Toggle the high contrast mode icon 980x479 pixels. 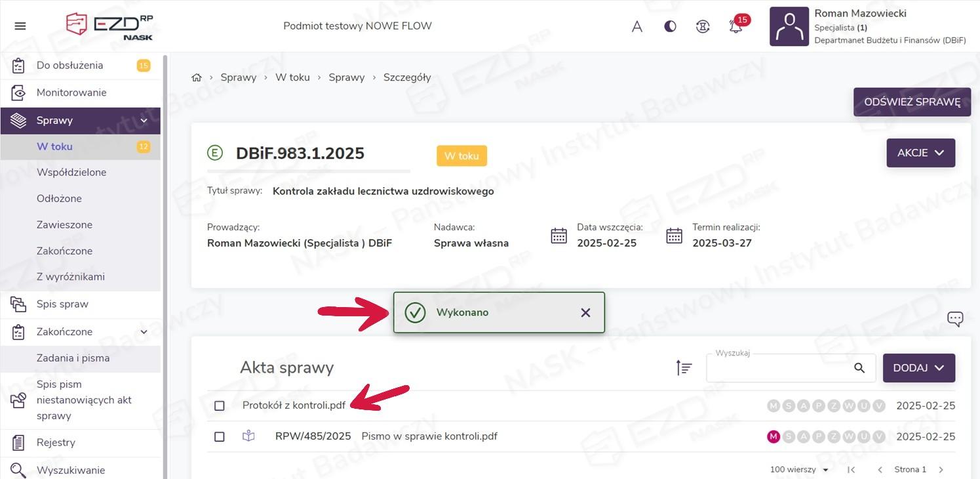[670, 27]
